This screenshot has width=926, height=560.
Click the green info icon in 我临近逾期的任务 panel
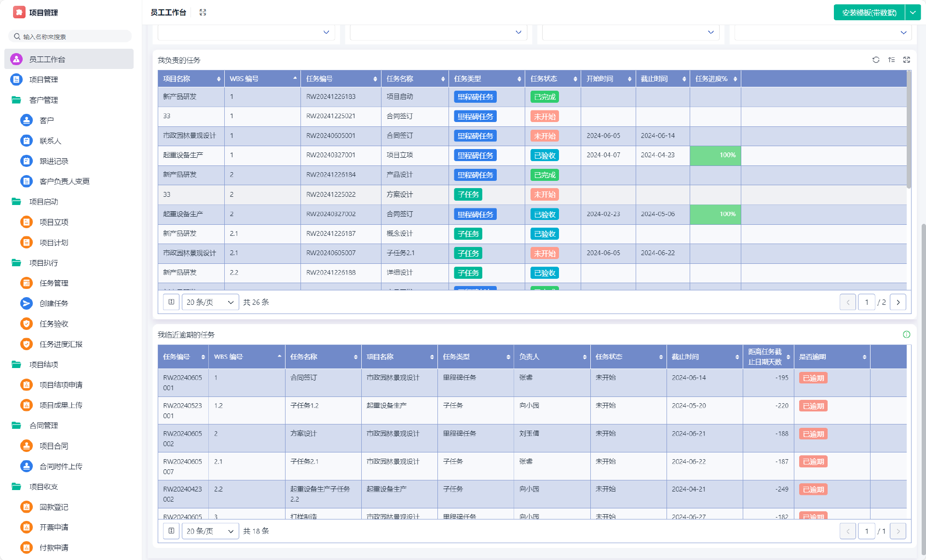click(907, 334)
